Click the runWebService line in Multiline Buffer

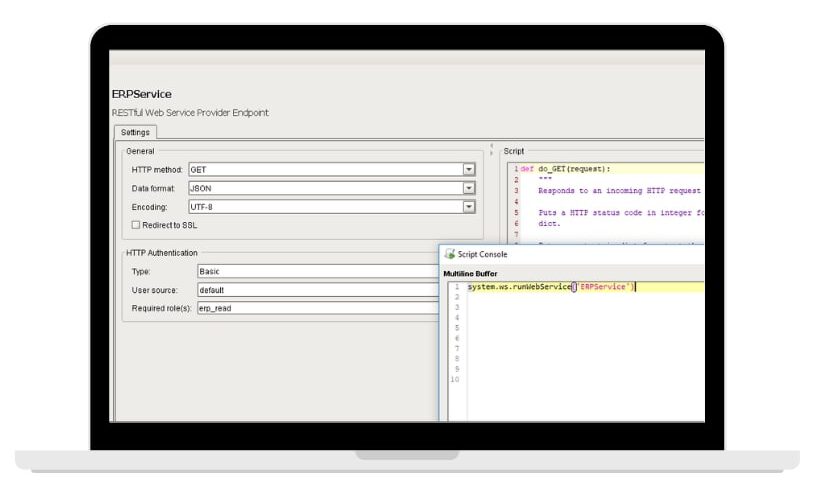pyautogui.click(x=550, y=287)
